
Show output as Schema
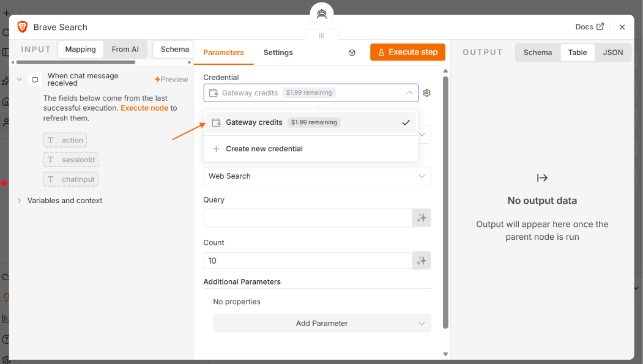538,53
